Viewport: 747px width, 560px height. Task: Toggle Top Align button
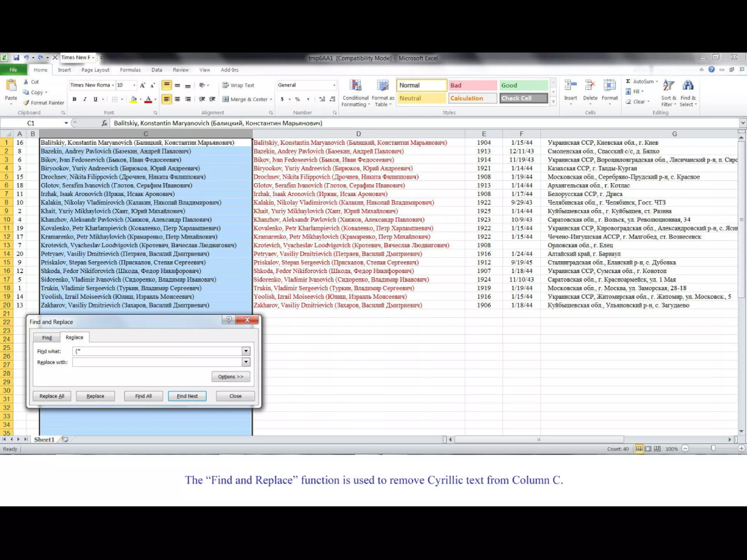pos(167,85)
